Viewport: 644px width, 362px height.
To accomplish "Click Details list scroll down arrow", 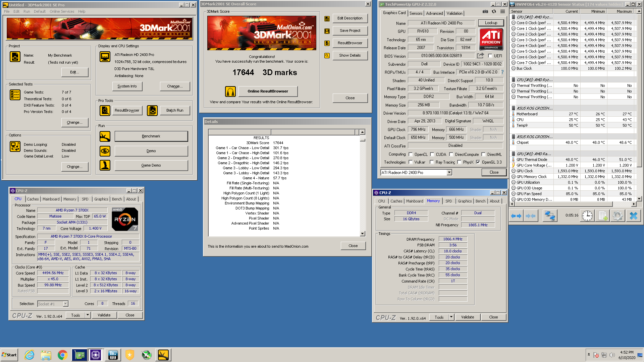I will 362,234.
